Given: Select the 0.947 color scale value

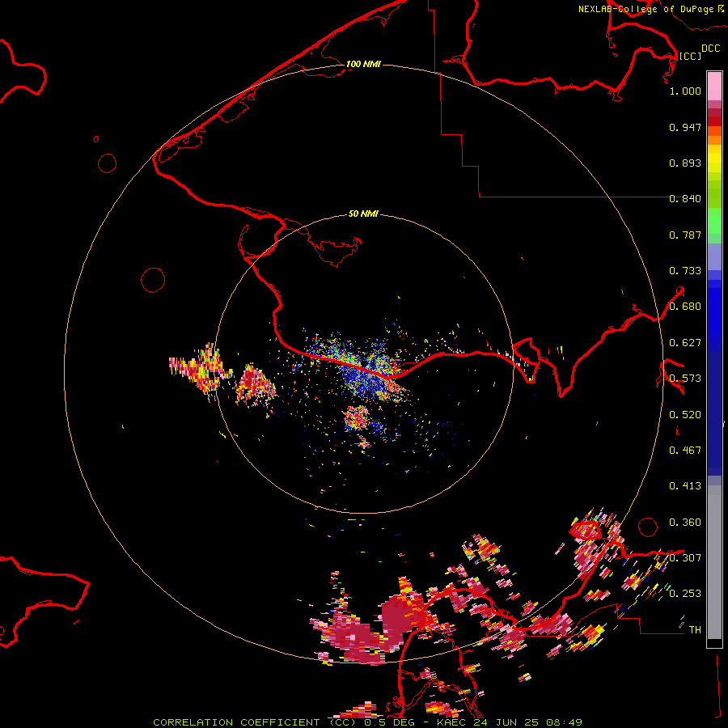Looking at the screenshot, I should pos(685,127).
